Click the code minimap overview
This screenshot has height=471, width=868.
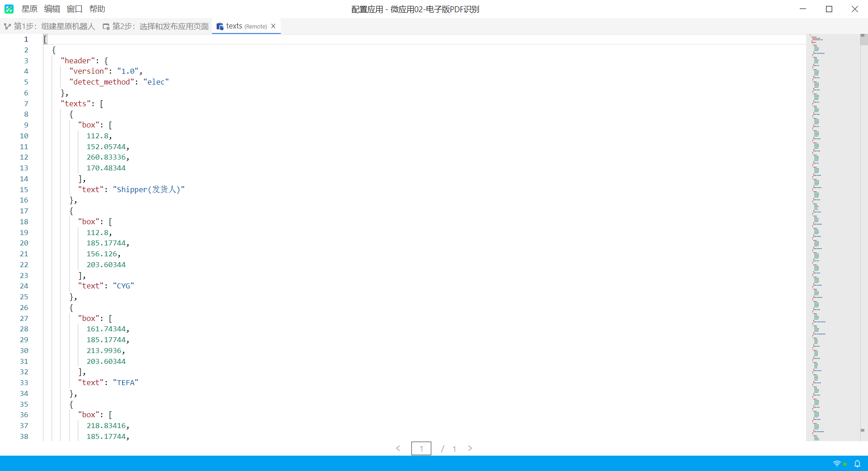[x=833, y=237]
